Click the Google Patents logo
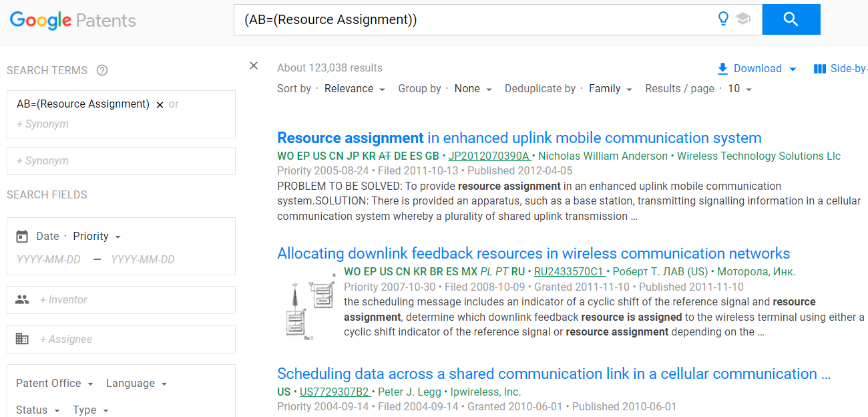The height and width of the screenshot is (417, 868). tap(73, 20)
